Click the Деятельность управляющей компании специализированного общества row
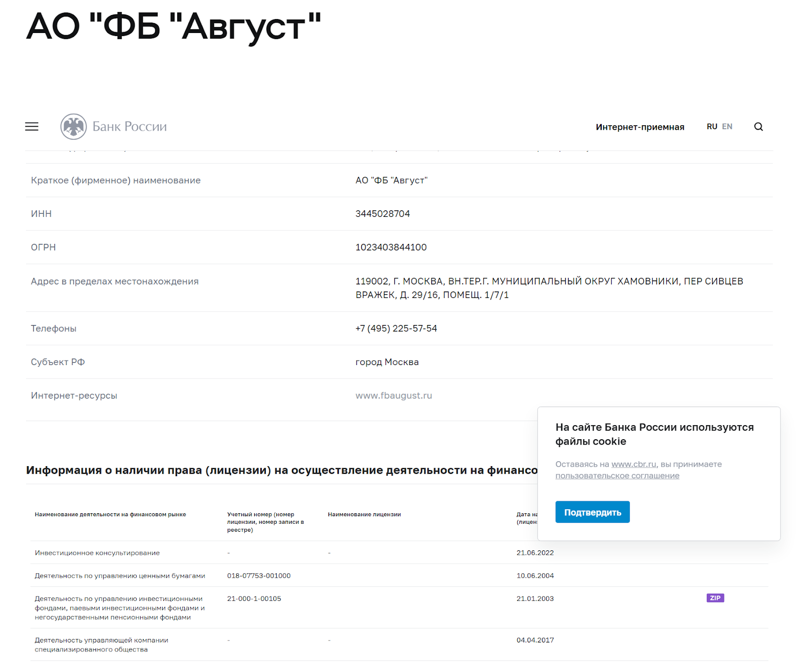The image size is (801, 672). click(x=399, y=645)
